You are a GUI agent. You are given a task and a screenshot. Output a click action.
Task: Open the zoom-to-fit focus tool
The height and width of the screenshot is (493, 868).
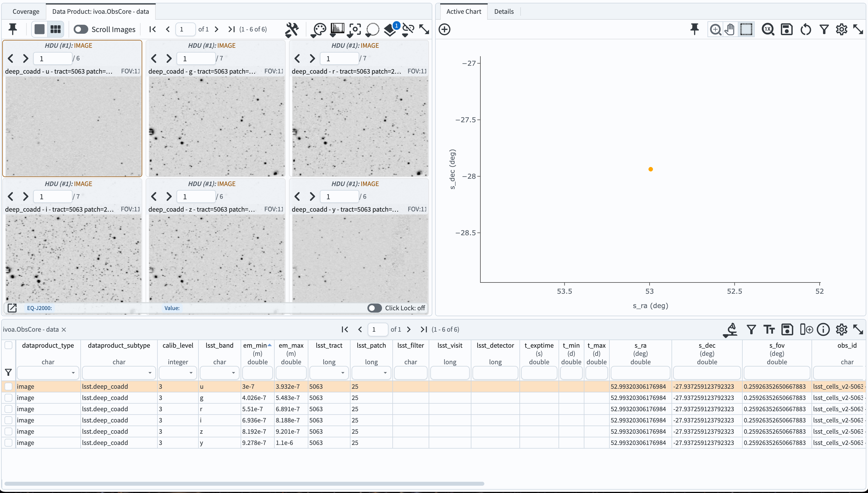point(354,30)
